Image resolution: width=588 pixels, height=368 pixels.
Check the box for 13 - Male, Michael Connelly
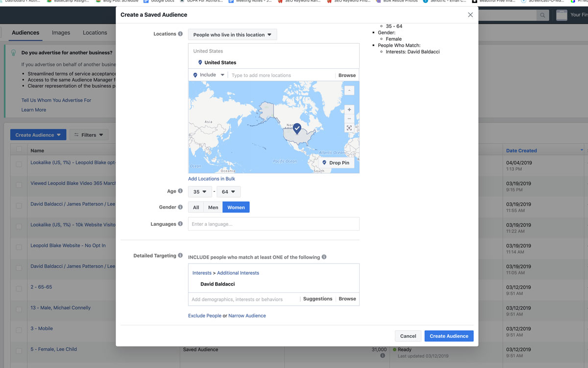click(19, 310)
